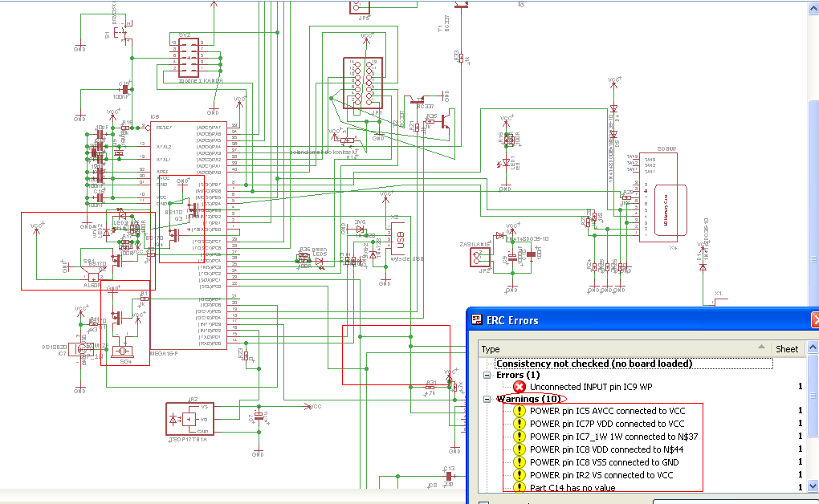Click the ERC list scrollbar thumb
819x504 pixels.
813,395
